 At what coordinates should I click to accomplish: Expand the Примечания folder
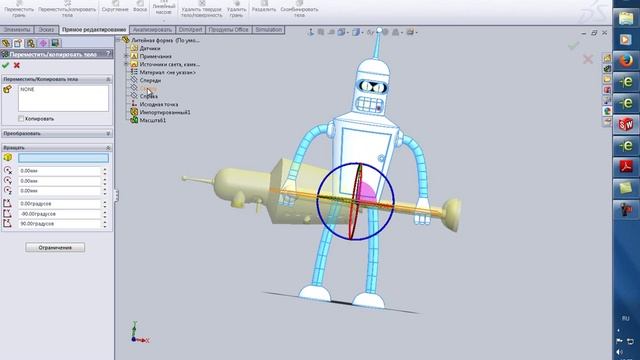click(x=127, y=56)
